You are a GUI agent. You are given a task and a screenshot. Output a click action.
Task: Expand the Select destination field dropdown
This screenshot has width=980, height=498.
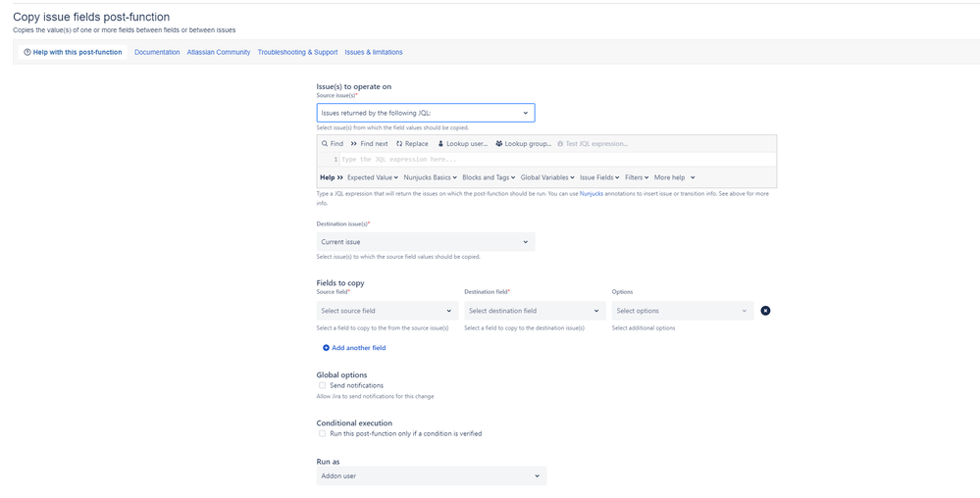point(535,311)
